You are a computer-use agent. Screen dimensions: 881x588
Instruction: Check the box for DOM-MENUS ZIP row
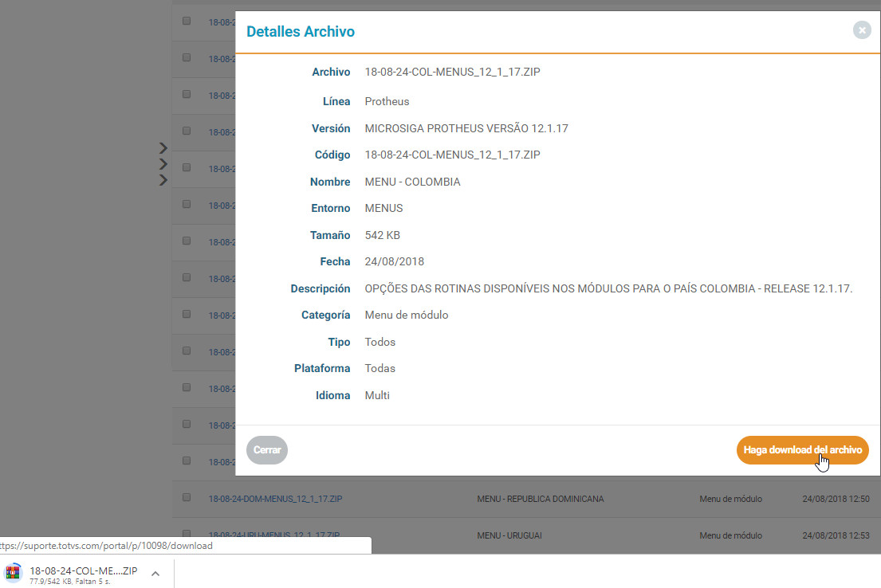click(x=187, y=498)
